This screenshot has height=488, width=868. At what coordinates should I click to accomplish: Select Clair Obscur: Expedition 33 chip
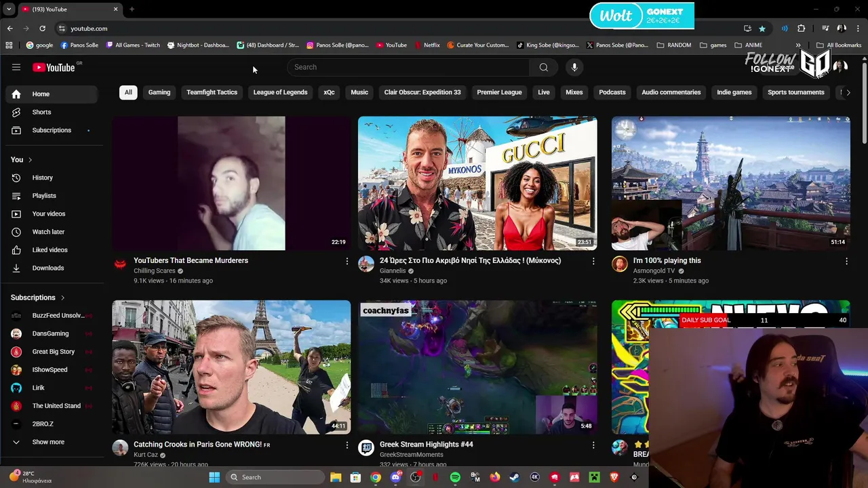point(422,92)
